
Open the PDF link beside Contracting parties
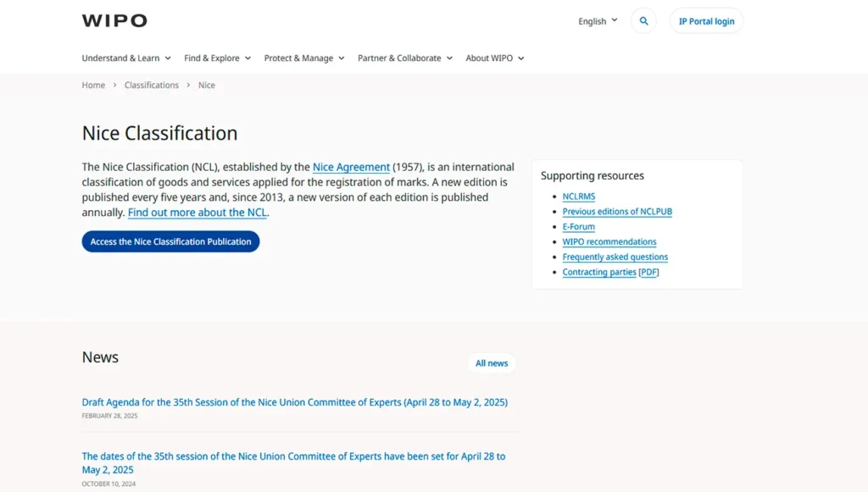(x=648, y=272)
